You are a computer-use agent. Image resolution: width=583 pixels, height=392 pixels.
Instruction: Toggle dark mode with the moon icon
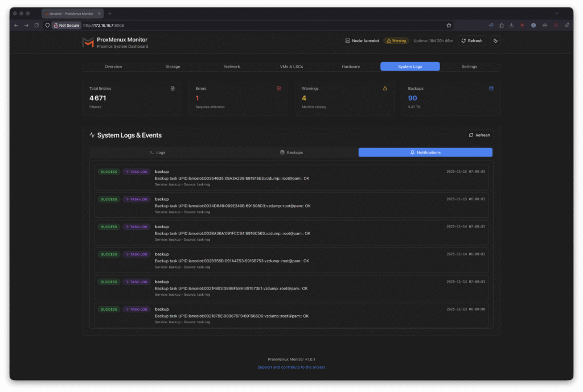pyautogui.click(x=495, y=41)
